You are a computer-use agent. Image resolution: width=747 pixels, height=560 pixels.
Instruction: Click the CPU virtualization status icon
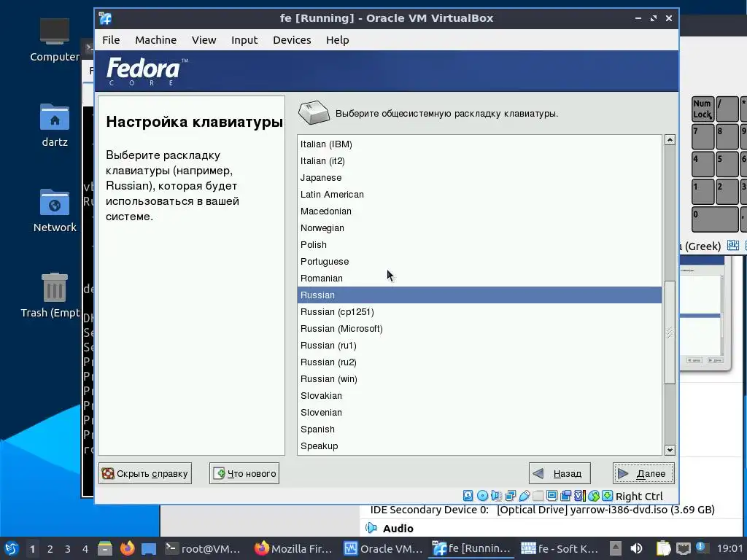tap(579, 496)
